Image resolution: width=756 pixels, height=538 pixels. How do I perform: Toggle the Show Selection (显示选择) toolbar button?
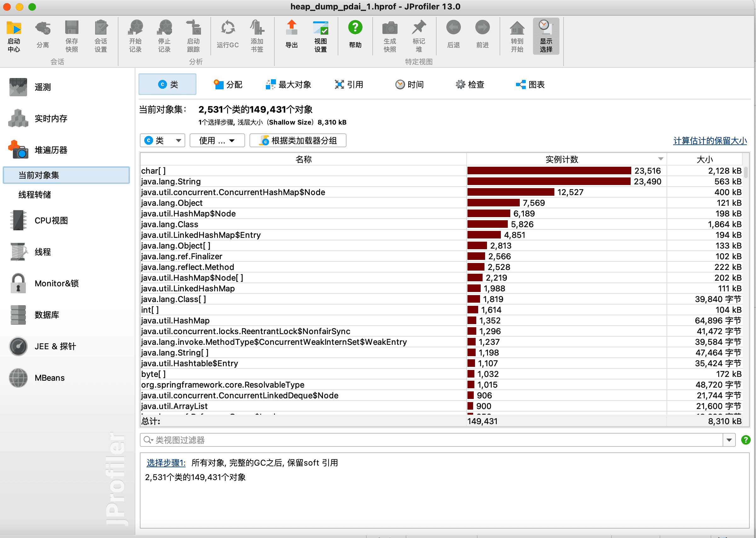coord(546,36)
